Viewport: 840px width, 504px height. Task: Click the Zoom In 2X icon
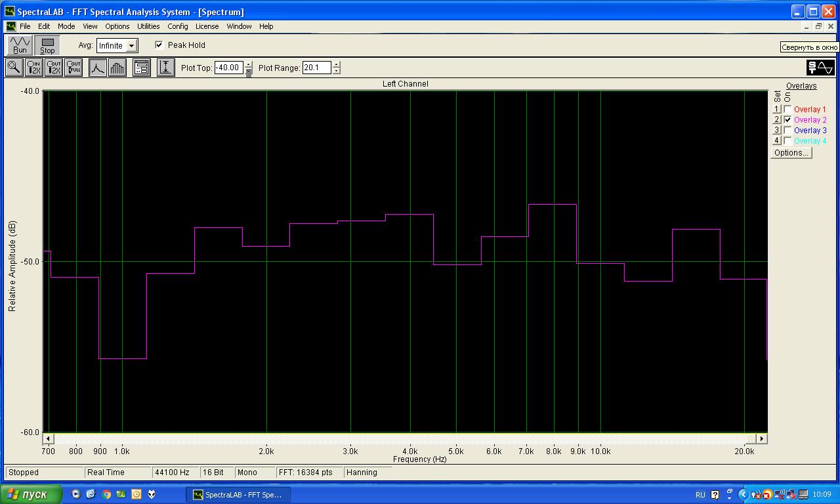tap(33, 68)
